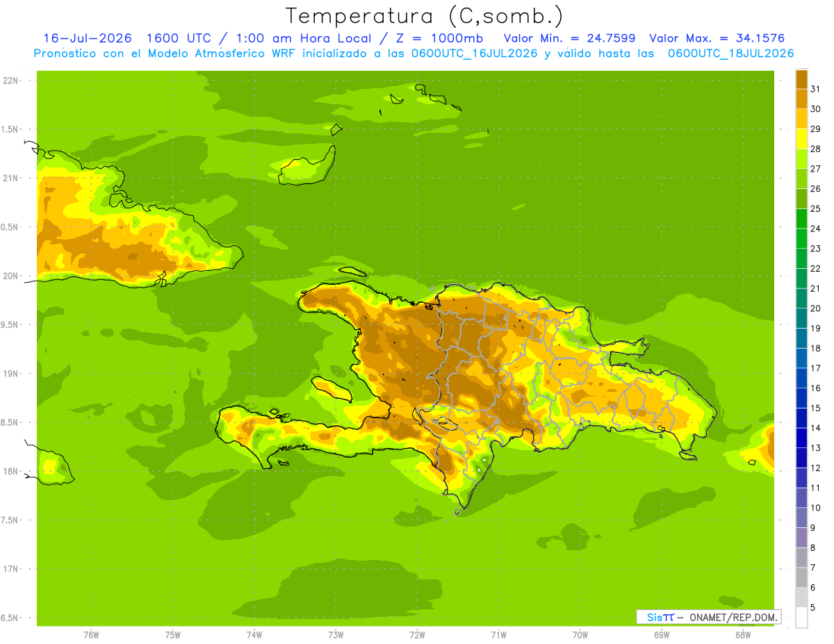Click the dark brown swatch above 31

[x=801, y=79]
